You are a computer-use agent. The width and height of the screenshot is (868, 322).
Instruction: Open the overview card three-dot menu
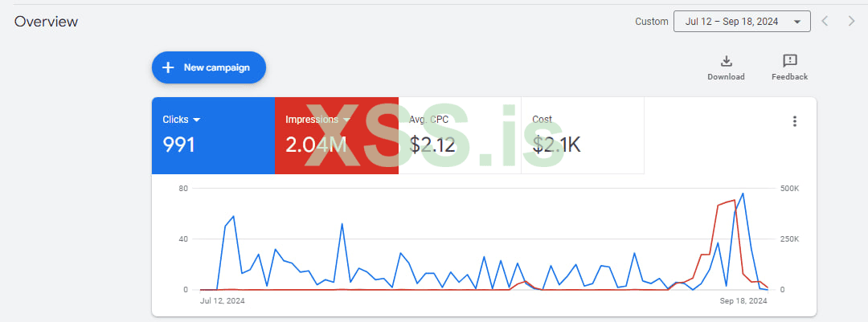pos(794,121)
